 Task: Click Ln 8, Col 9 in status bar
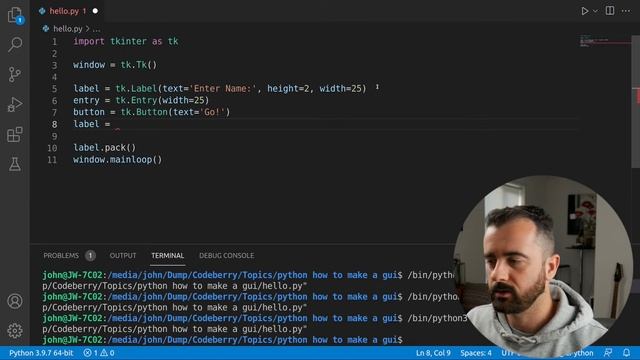point(433,353)
